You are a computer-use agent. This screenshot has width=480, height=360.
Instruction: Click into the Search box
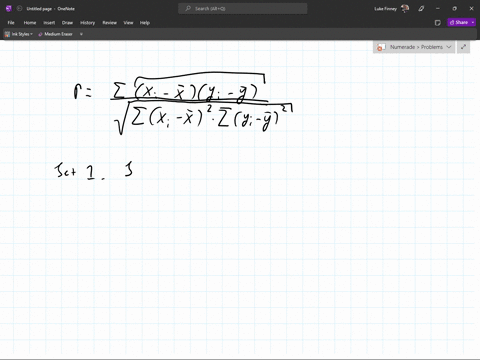[243, 9]
